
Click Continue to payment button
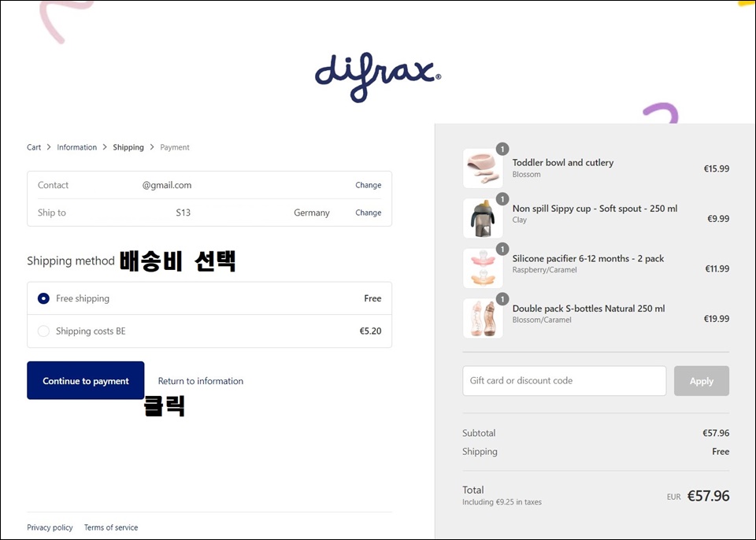click(85, 380)
